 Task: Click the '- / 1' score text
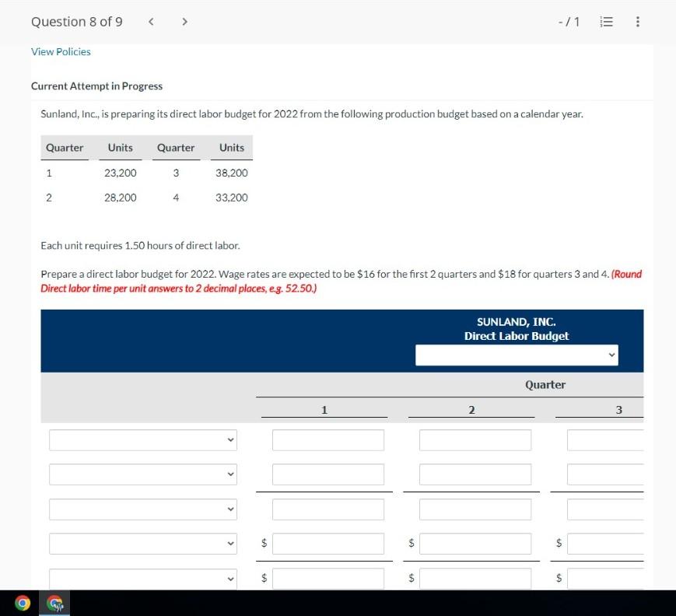tap(569, 22)
